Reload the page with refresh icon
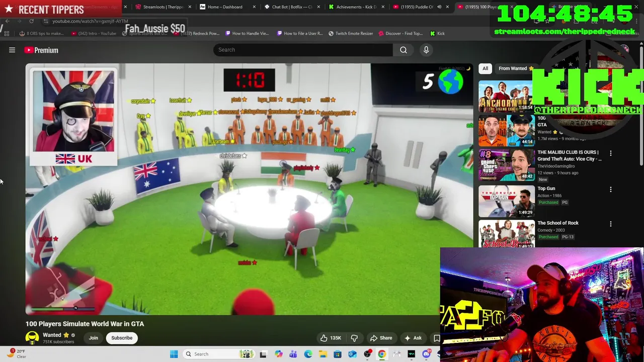Viewport: 644px width, 362px height. click(x=31, y=21)
